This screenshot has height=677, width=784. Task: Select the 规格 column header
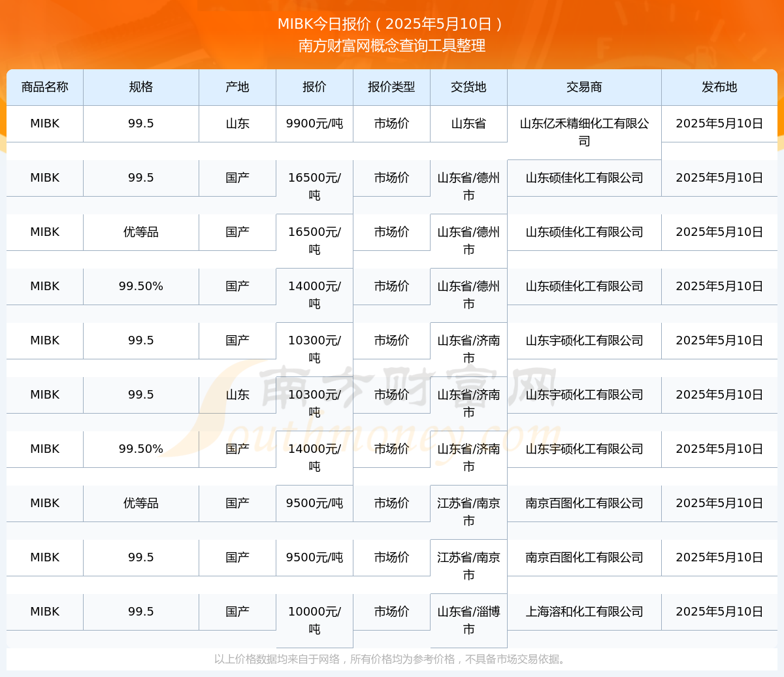coord(141,87)
